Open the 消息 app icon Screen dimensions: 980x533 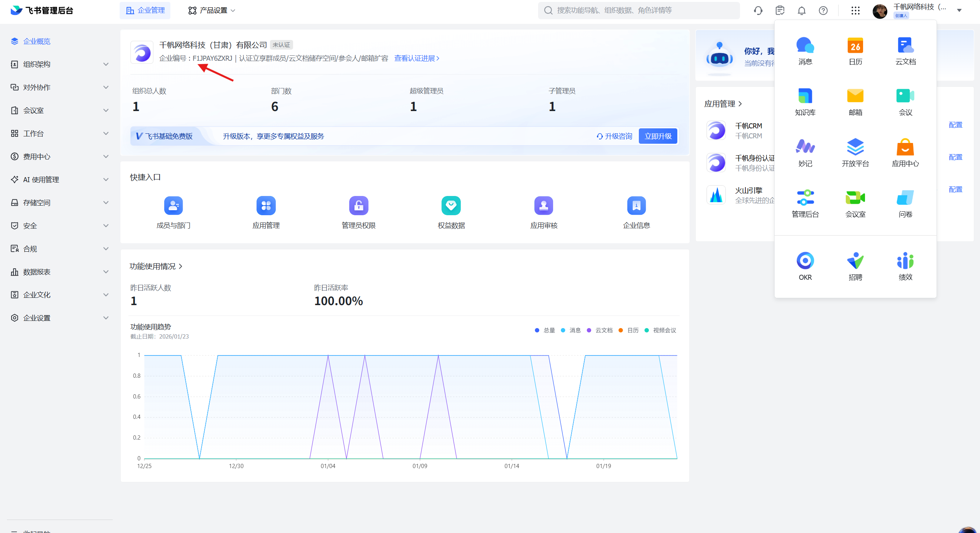point(805,46)
